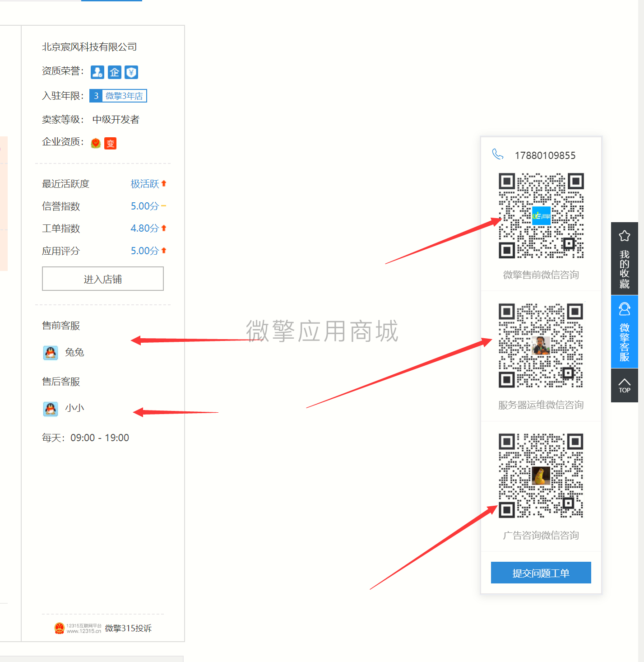Contact pre-sales agent 兔兔
The width and height of the screenshot is (644, 662).
[74, 352]
